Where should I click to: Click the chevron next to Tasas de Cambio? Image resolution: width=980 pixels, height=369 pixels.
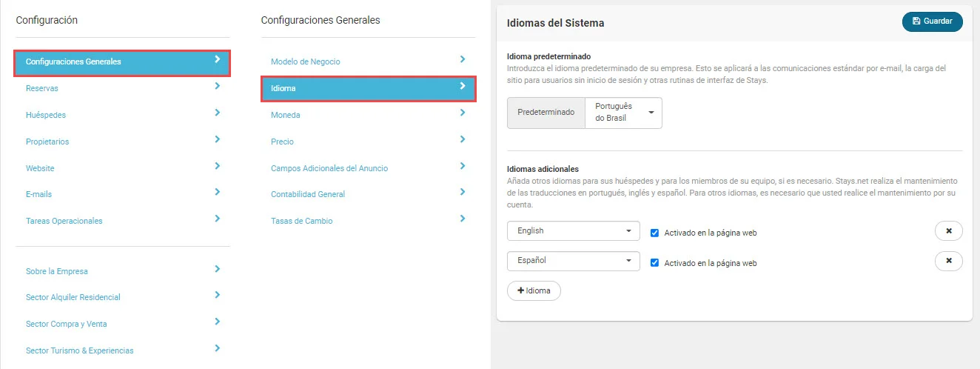pos(463,219)
